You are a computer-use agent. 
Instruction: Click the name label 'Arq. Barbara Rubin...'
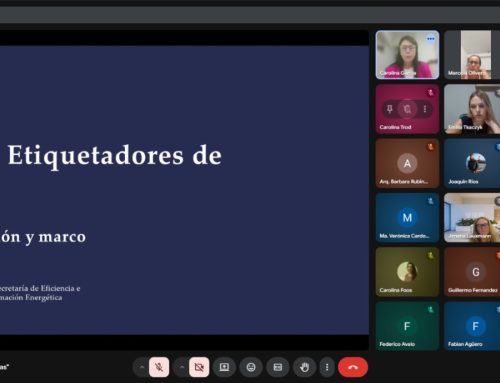pyautogui.click(x=404, y=182)
